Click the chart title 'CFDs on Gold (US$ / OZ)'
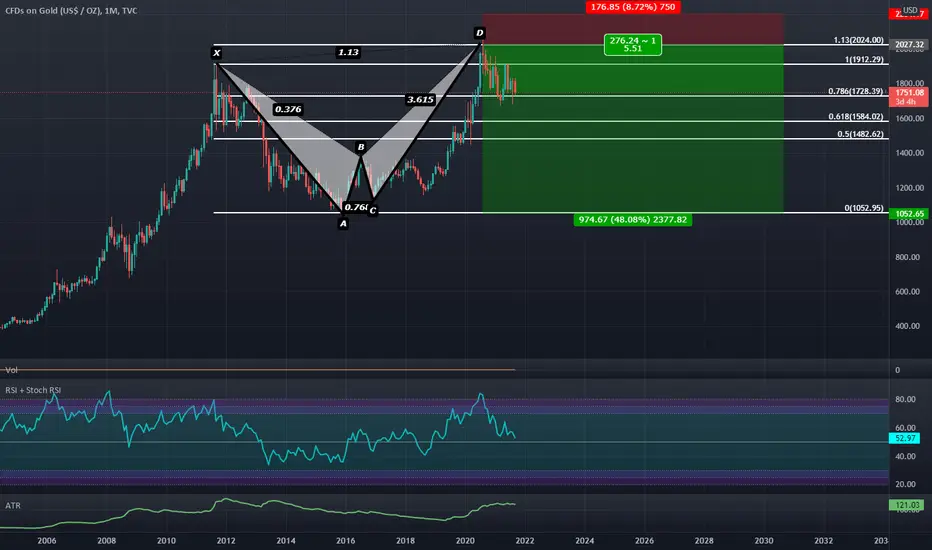 (x=52, y=11)
